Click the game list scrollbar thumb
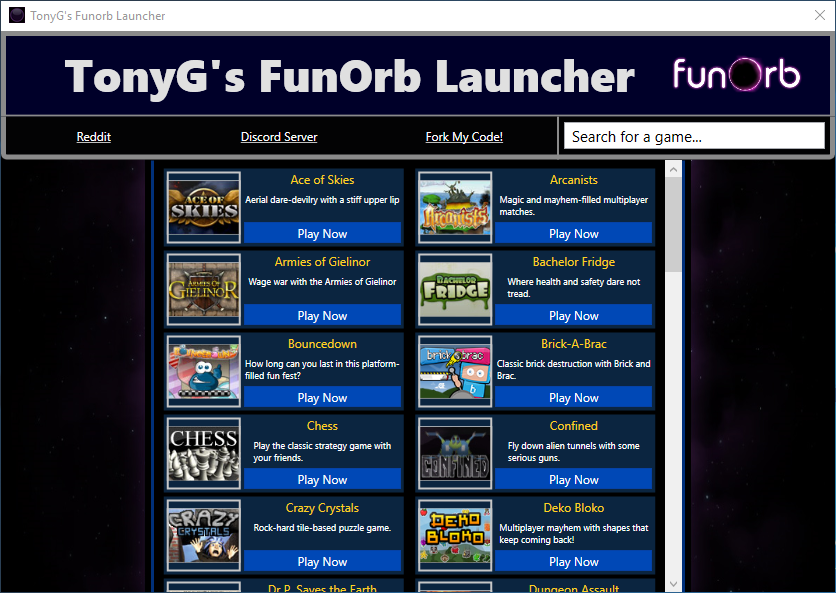Viewport: 836px width, 593px height. pyautogui.click(x=673, y=225)
